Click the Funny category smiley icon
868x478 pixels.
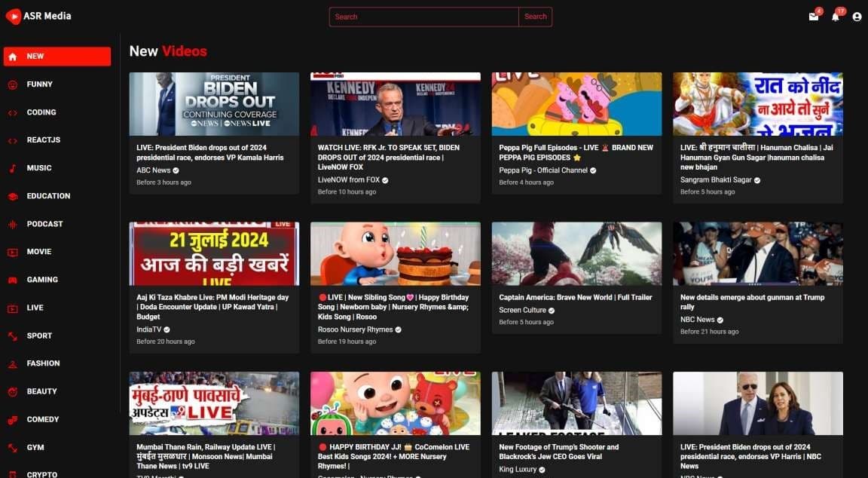[13, 84]
